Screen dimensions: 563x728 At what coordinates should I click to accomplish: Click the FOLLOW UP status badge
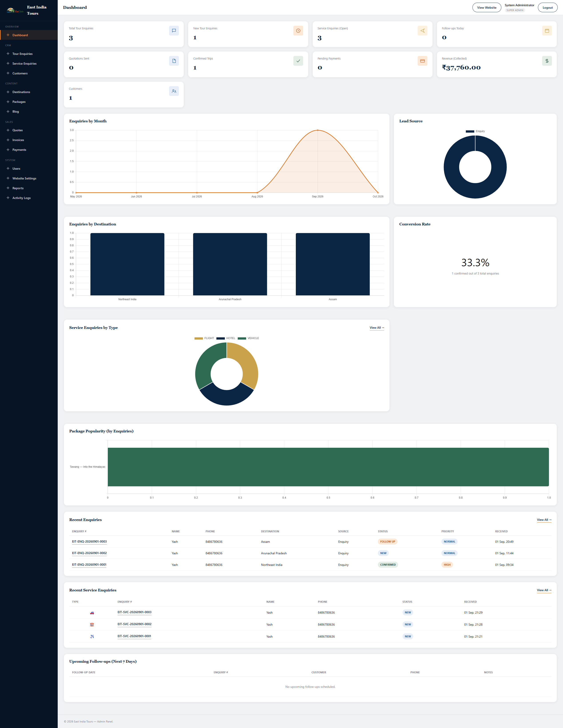click(387, 542)
